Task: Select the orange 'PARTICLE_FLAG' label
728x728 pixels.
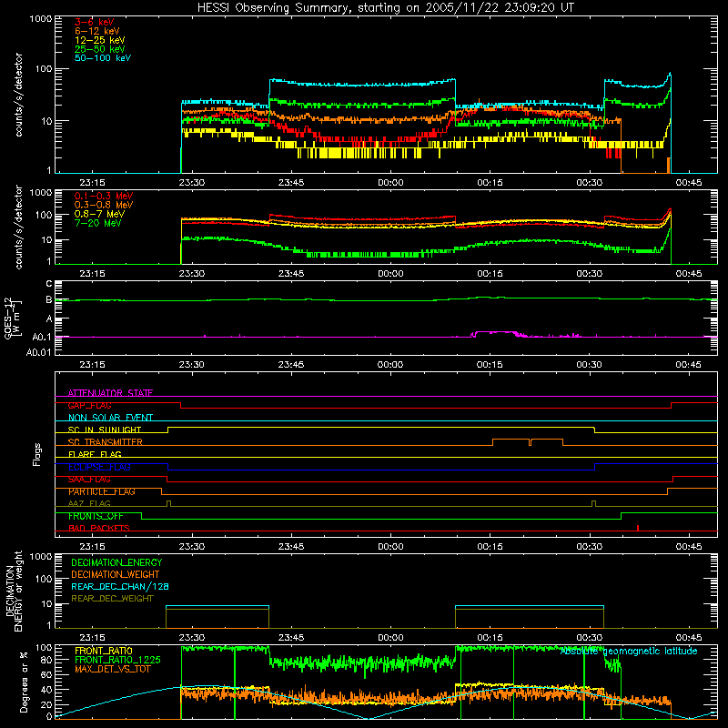Action: point(102,491)
